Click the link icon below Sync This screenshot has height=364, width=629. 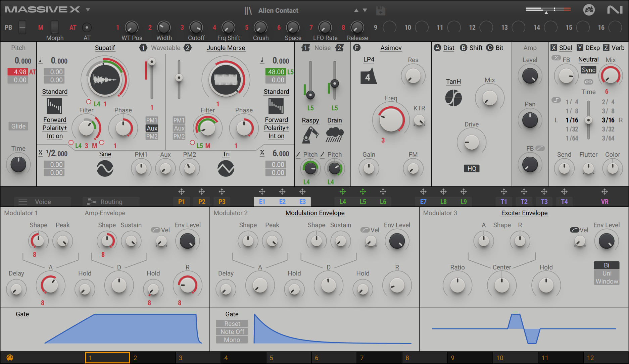click(588, 82)
